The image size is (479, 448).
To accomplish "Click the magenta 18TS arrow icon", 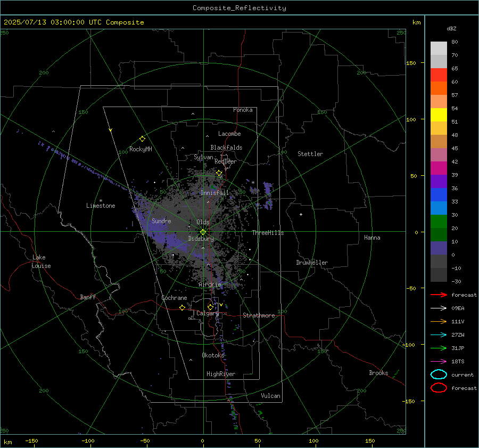I will pos(439,362).
